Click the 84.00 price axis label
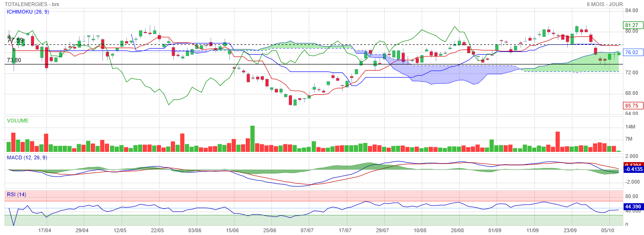 631,10
